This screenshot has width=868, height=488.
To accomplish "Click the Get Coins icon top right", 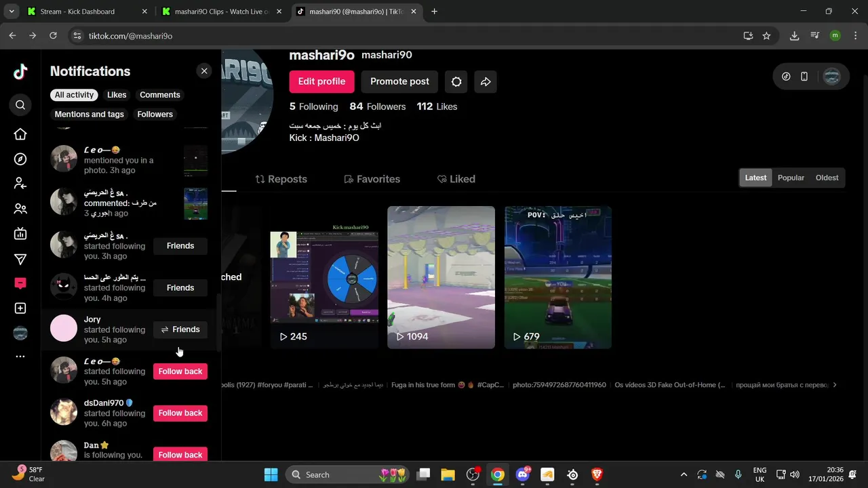I will (x=786, y=77).
